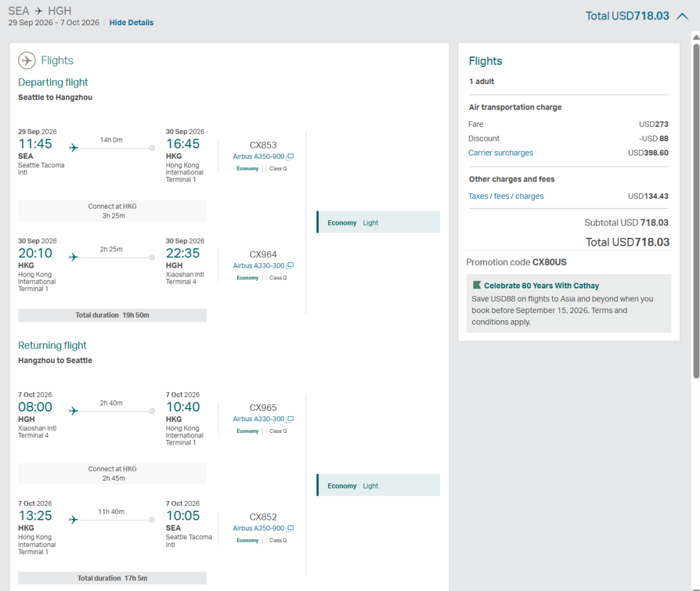Image resolution: width=700 pixels, height=591 pixels.
Task: Click plane icon on 13:25 HKG departure segment
Action: (74, 520)
